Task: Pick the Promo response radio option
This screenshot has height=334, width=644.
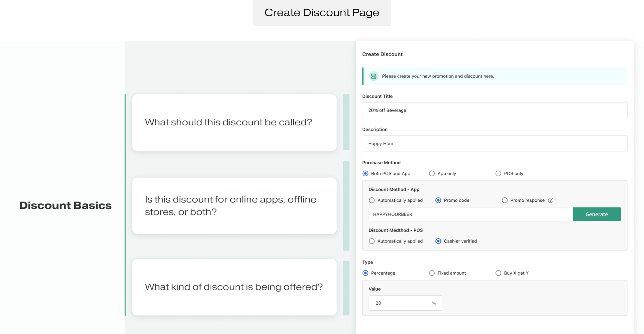Action: pos(505,200)
